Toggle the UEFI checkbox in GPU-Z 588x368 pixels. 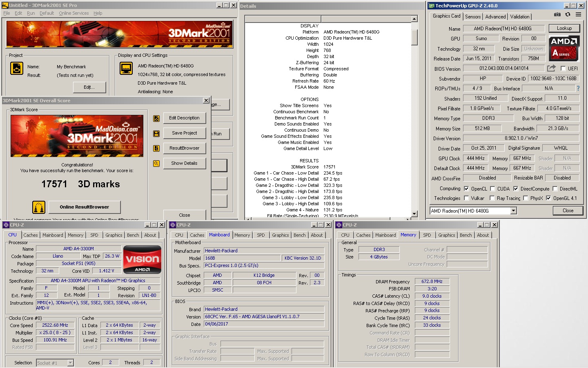point(563,69)
